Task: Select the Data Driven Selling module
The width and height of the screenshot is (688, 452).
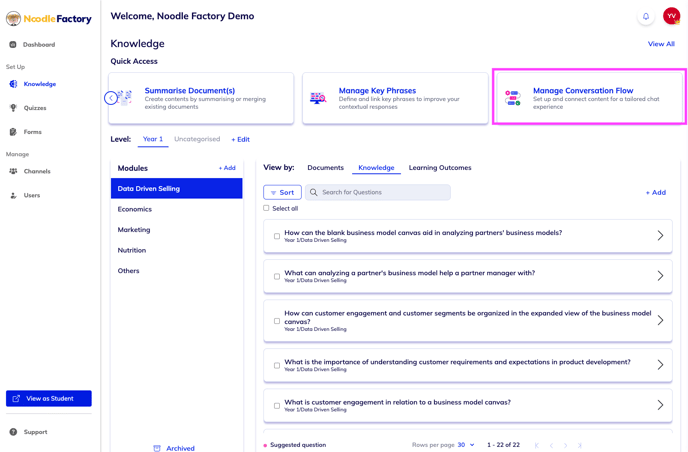Action: [x=176, y=188]
